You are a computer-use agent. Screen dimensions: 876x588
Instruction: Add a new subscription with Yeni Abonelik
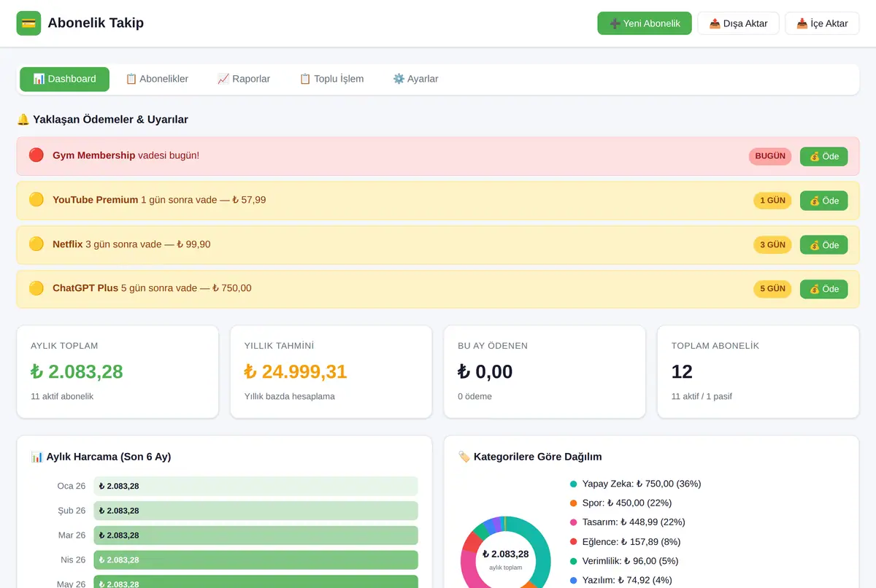point(645,23)
